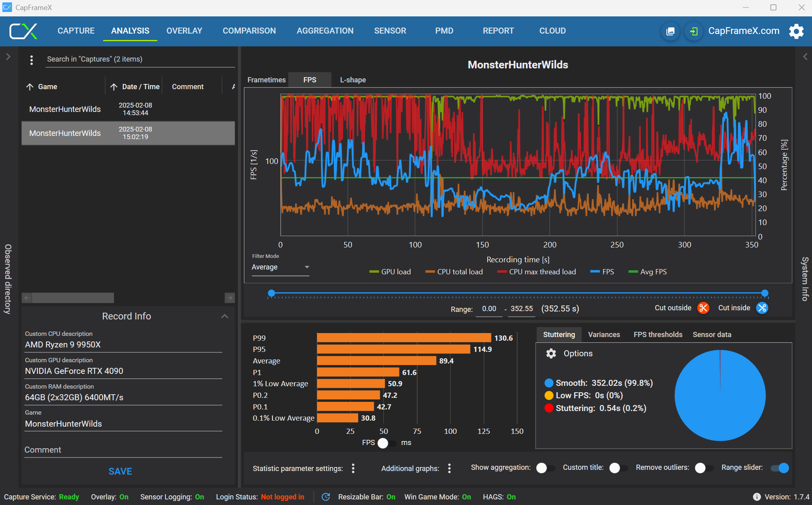Open Statistic parameter settings three-dot menu
The height and width of the screenshot is (505, 812).
[x=353, y=468]
